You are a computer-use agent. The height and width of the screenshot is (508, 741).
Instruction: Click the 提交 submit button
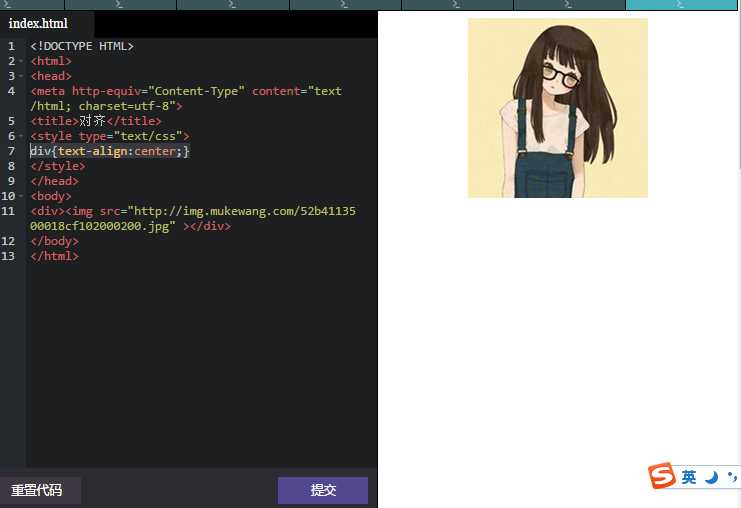(x=323, y=490)
